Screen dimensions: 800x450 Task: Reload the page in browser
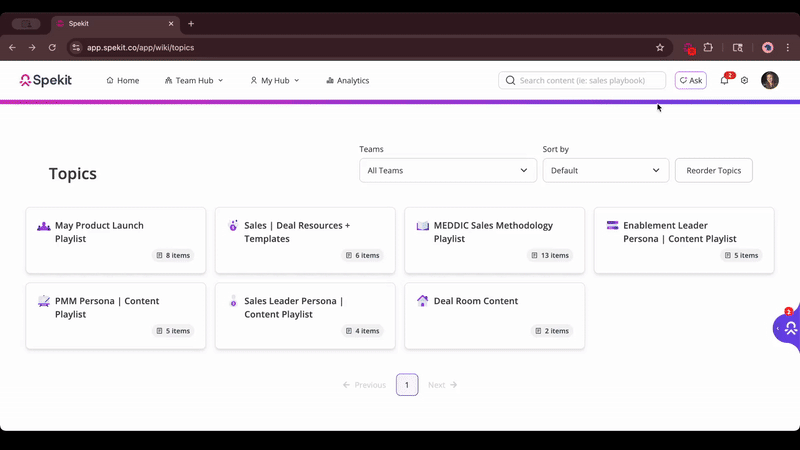tap(52, 47)
